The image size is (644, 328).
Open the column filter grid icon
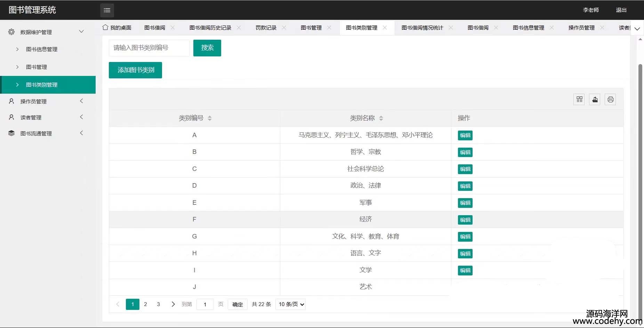(579, 100)
